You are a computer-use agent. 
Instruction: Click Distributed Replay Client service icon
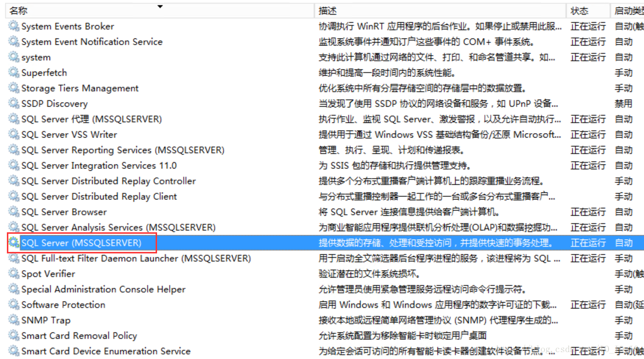pos(14,196)
